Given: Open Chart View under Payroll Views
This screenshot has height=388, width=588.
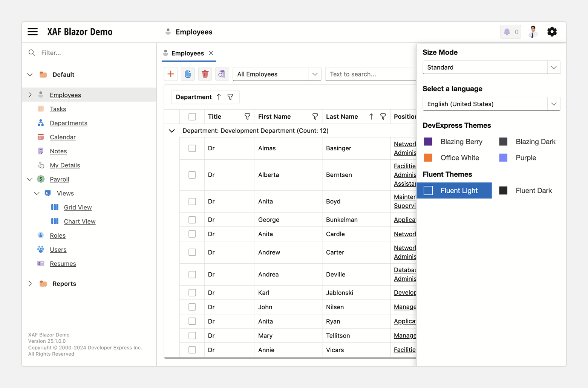Looking at the screenshot, I should click(79, 221).
